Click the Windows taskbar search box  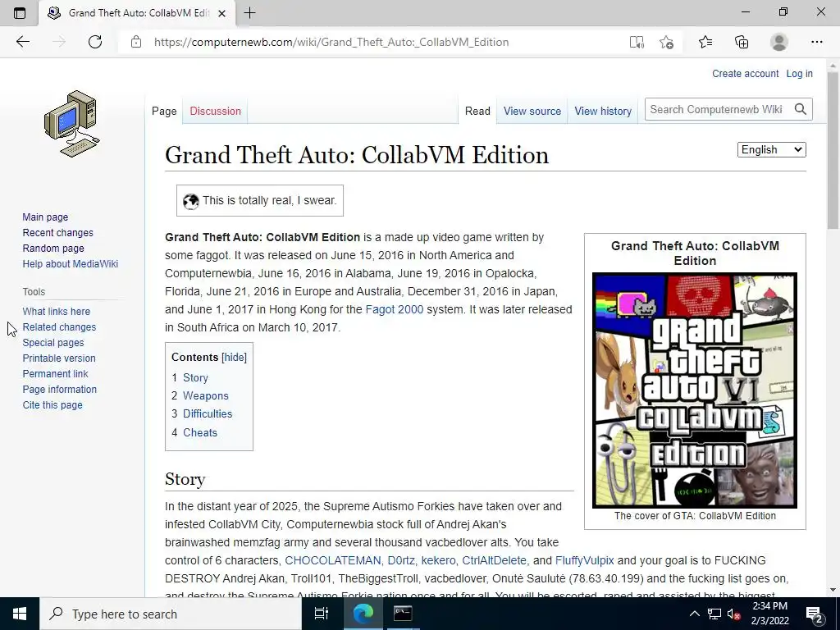click(171, 614)
